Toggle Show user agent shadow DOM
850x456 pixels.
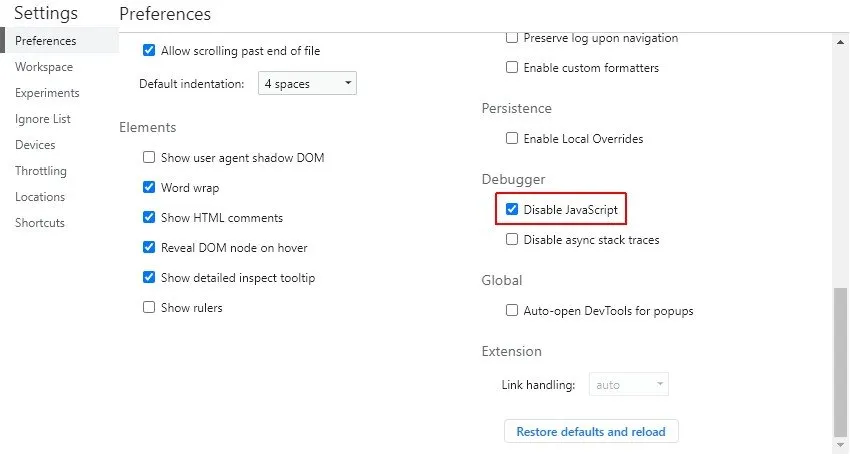coord(149,158)
